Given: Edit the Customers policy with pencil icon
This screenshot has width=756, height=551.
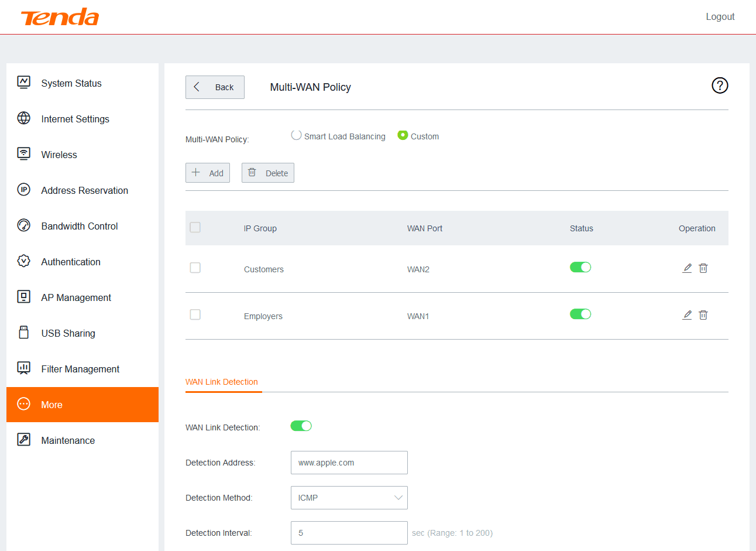Looking at the screenshot, I should tap(687, 268).
